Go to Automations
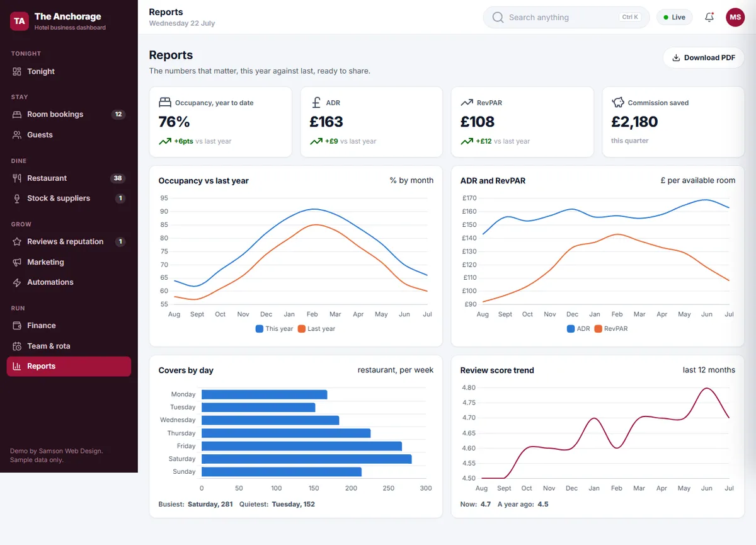 coord(69,282)
